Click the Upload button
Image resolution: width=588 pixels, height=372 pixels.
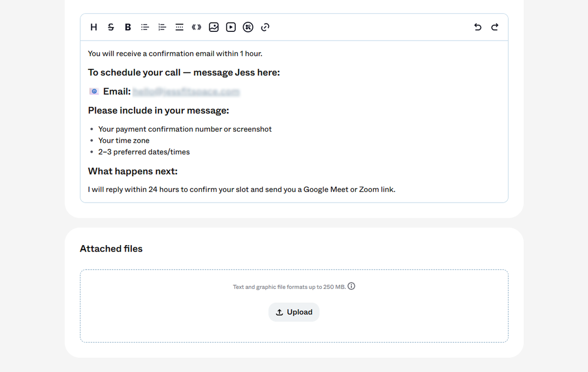click(294, 312)
